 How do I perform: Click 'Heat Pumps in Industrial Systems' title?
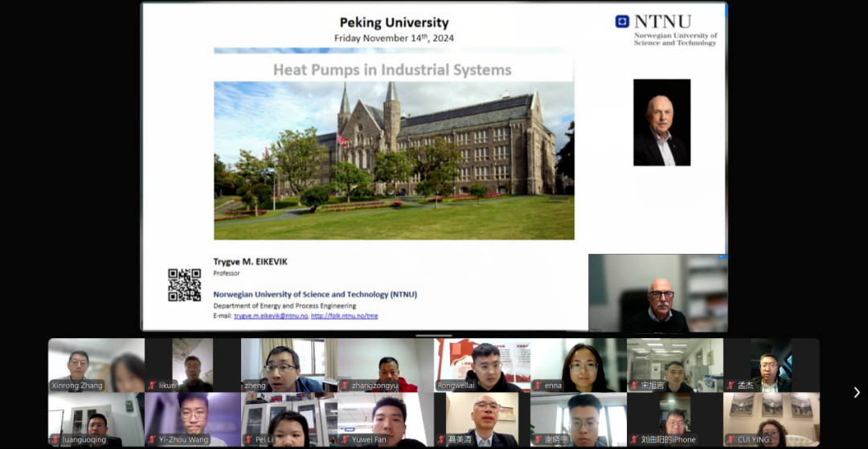pyautogui.click(x=392, y=70)
